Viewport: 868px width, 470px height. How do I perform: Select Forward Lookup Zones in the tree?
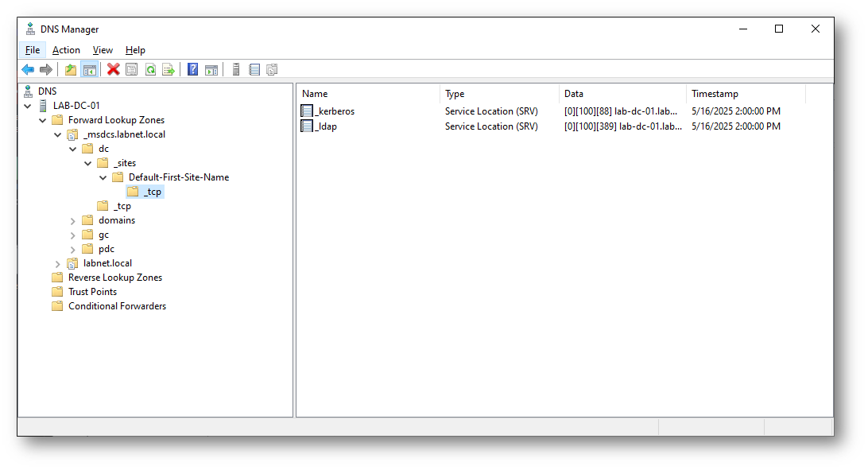point(116,120)
